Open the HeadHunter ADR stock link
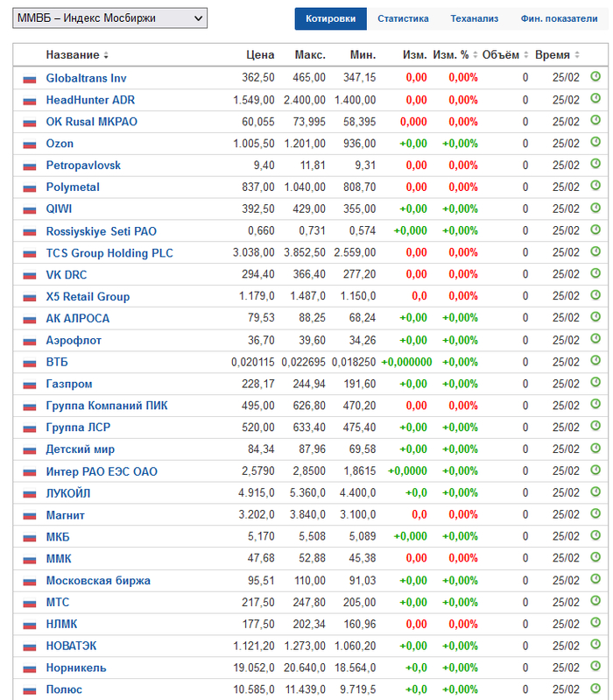The width and height of the screenshot is (613, 700). 90,100
